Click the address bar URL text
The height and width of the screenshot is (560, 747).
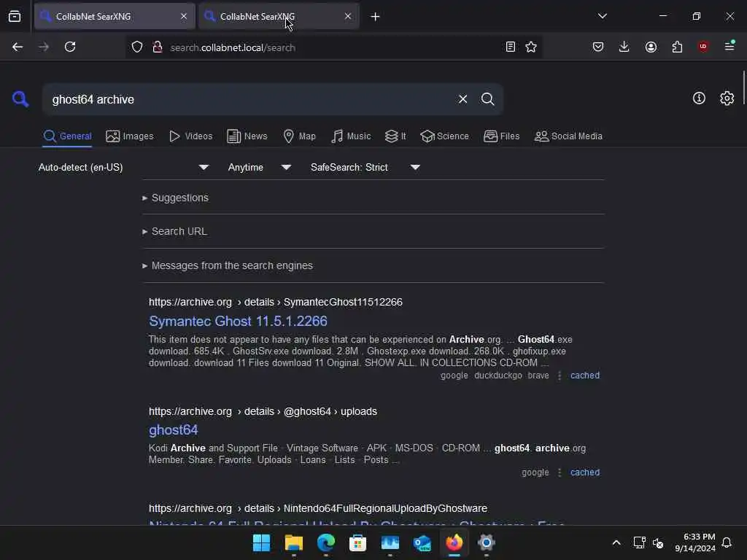[233, 47]
